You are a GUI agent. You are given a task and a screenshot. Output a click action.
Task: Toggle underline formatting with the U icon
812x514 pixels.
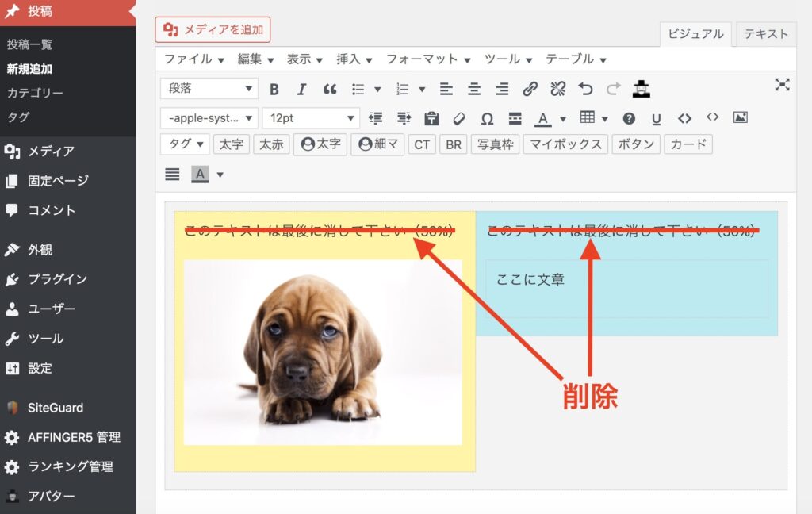point(656,118)
